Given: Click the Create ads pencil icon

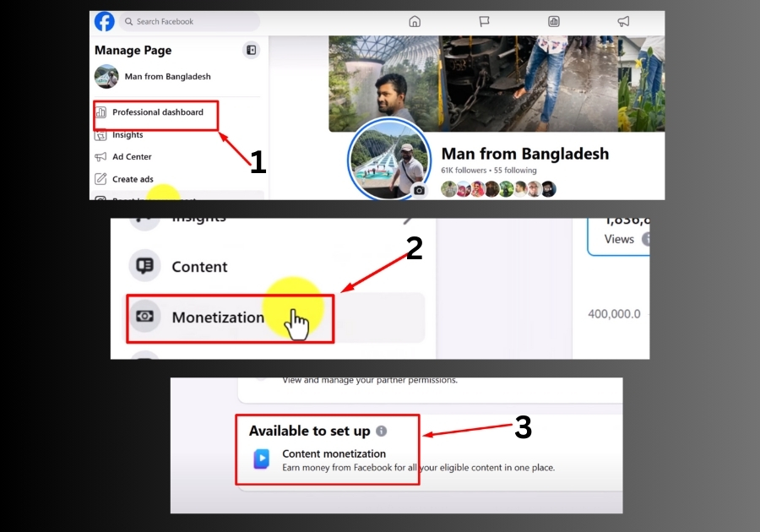Looking at the screenshot, I should coord(100,179).
